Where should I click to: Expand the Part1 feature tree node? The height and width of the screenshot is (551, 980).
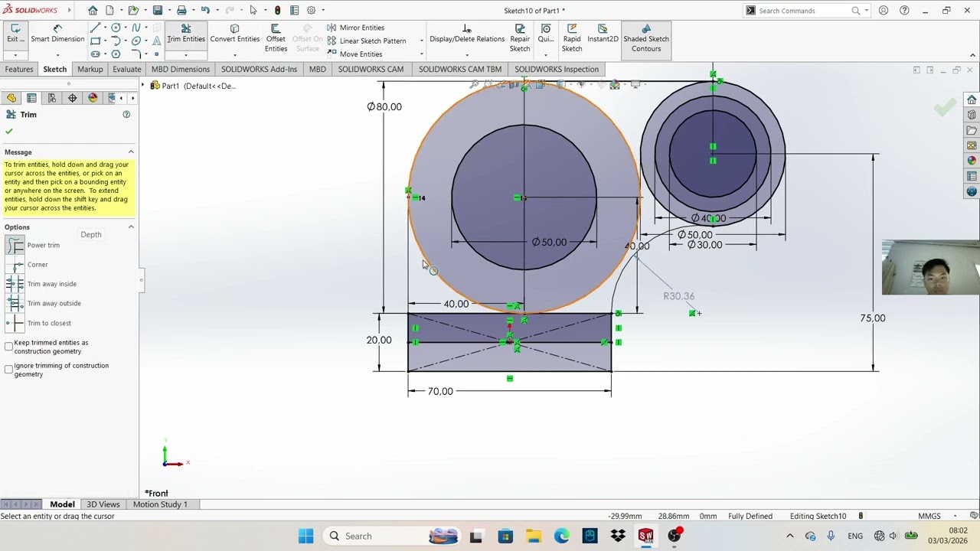[x=143, y=86]
